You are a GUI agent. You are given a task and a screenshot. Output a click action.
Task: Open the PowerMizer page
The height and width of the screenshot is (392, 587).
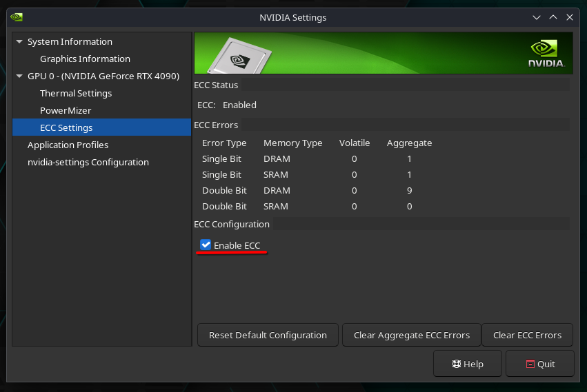[66, 110]
